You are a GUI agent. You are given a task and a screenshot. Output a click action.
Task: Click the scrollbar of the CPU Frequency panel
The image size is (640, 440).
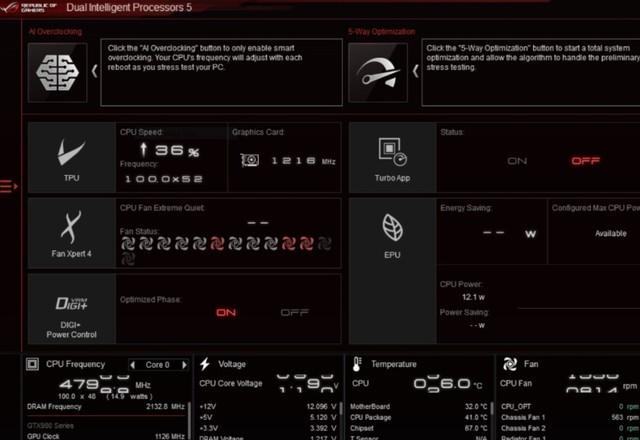click(189, 420)
